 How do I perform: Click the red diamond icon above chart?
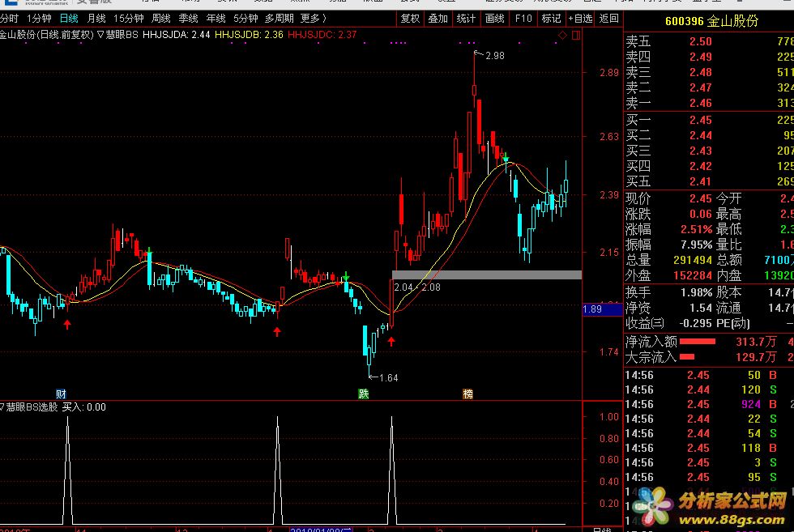(562, 35)
